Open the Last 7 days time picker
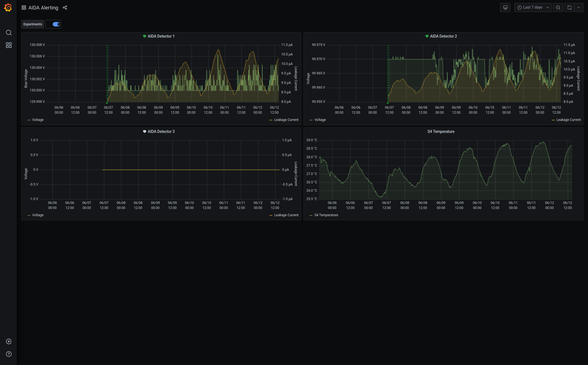Screen dimensions: 588x365 click(532, 8)
